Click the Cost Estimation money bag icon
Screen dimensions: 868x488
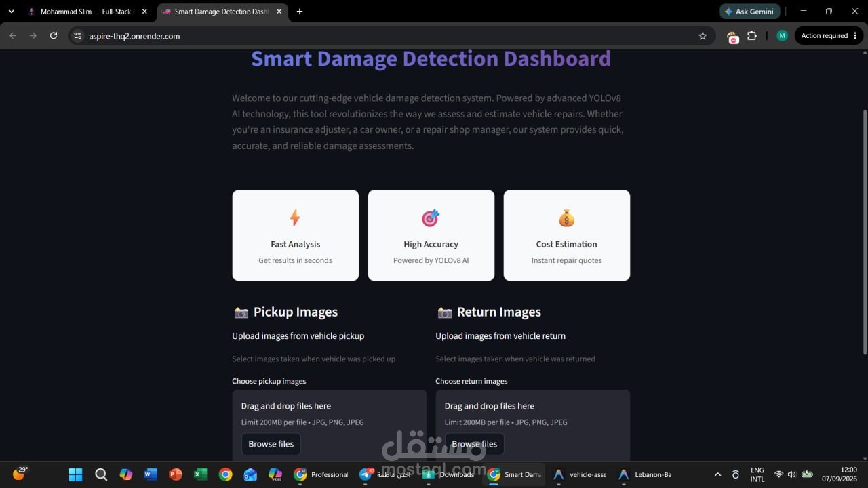click(566, 218)
